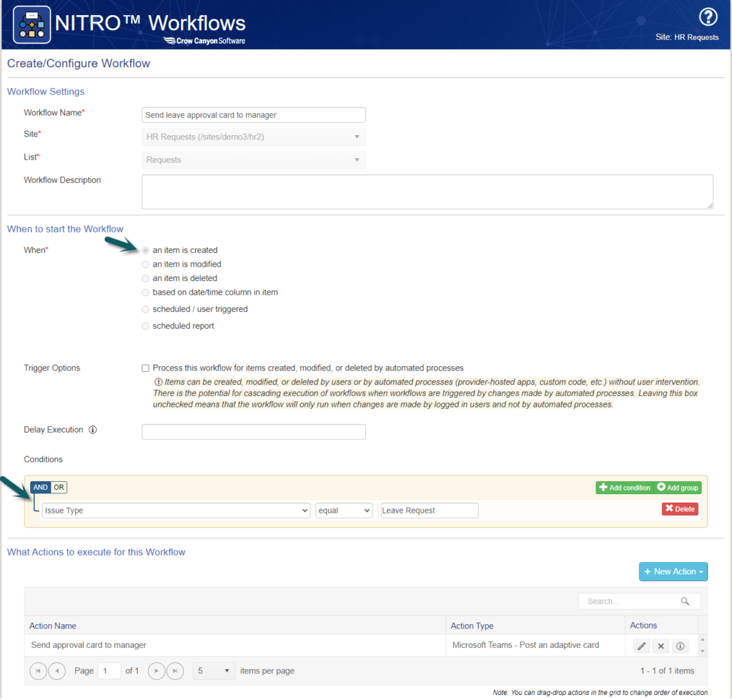Image resolution: width=732 pixels, height=700 pixels.
Task: Click the search magnifier icon
Action: tap(685, 601)
